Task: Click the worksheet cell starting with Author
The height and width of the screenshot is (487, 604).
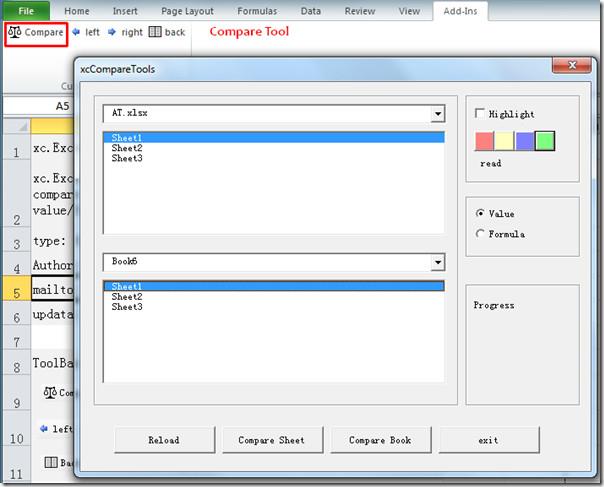Action: (52, 265)
